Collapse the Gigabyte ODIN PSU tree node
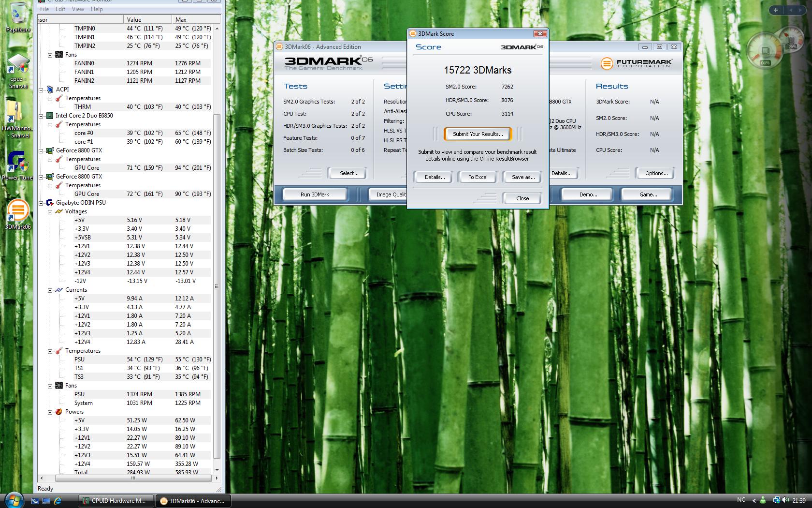812x508 pixels. pyautogui.click(x=41, y=203)
